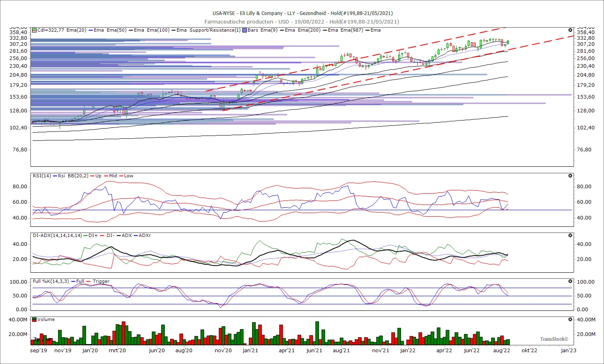Click 80.00 on the right RSI axis
The height and width of the screenshot is (364, 604).
pos(584,186)
